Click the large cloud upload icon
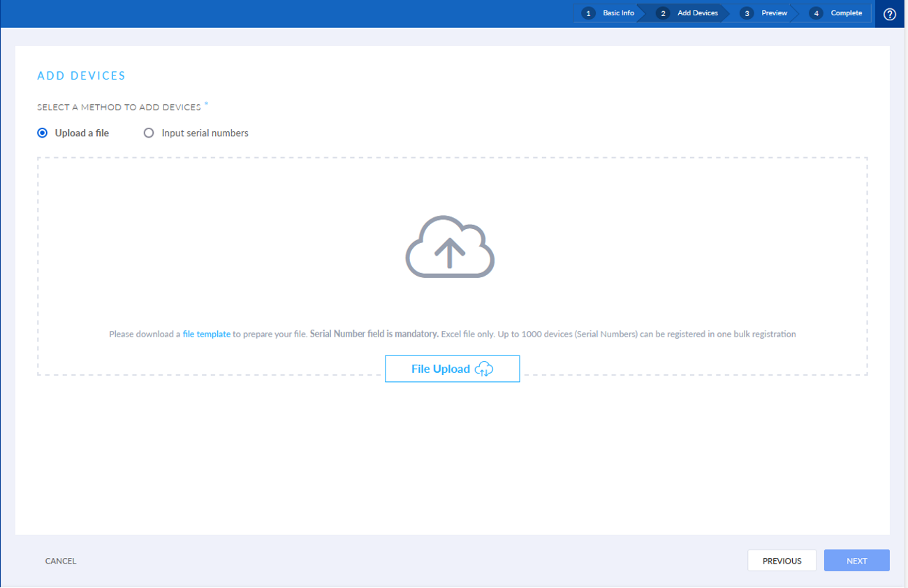The width and height of the screenshot is (908, 588). [x=450, y=247]
